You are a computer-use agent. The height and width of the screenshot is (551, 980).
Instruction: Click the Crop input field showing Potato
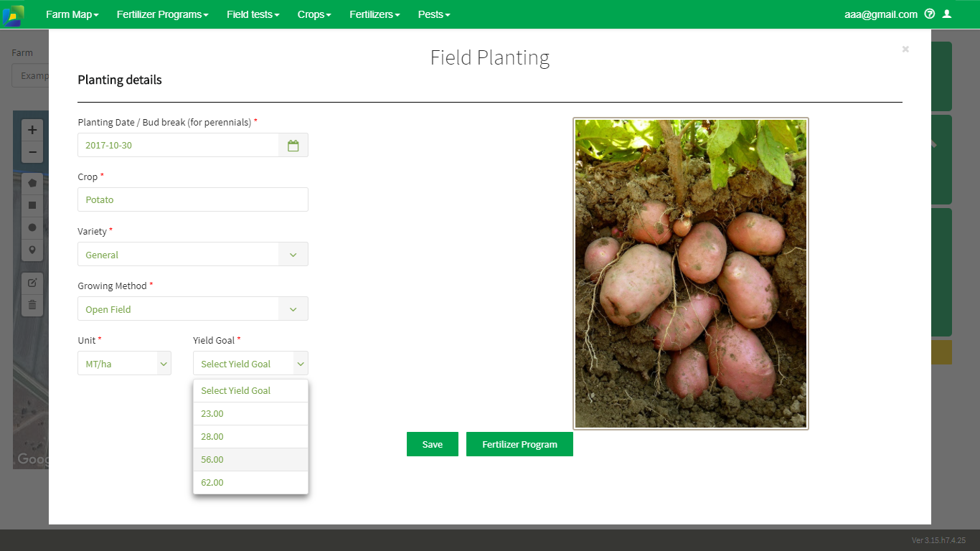click(x=193, y=199)
